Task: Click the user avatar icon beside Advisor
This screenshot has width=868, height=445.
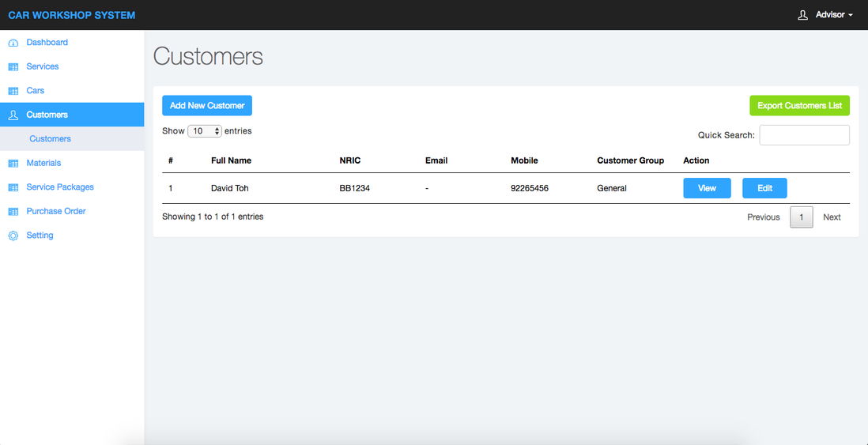Action: (x=802, y=15)
